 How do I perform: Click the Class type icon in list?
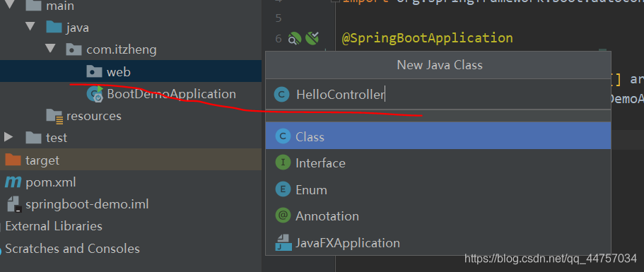pos(283,136)
